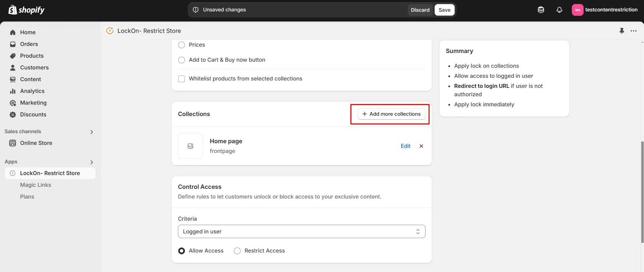Viewport: 644px width, 272px height.
Task: Click the Customers person icon
Action: [13, 67]
